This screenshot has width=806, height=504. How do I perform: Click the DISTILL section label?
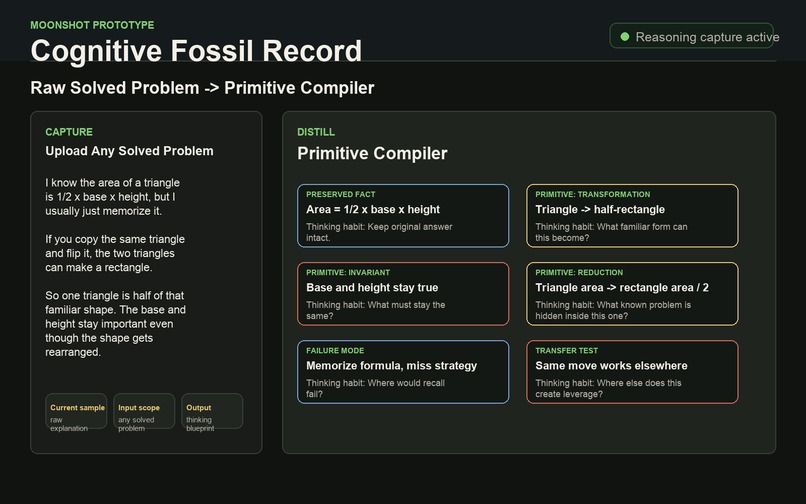316,132
